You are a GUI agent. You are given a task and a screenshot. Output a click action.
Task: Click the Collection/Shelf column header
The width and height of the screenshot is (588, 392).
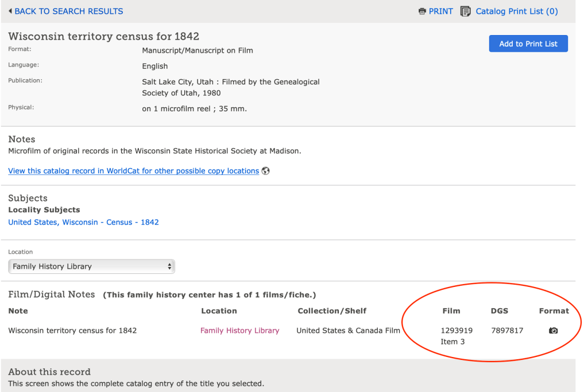[x=332, y=311]
